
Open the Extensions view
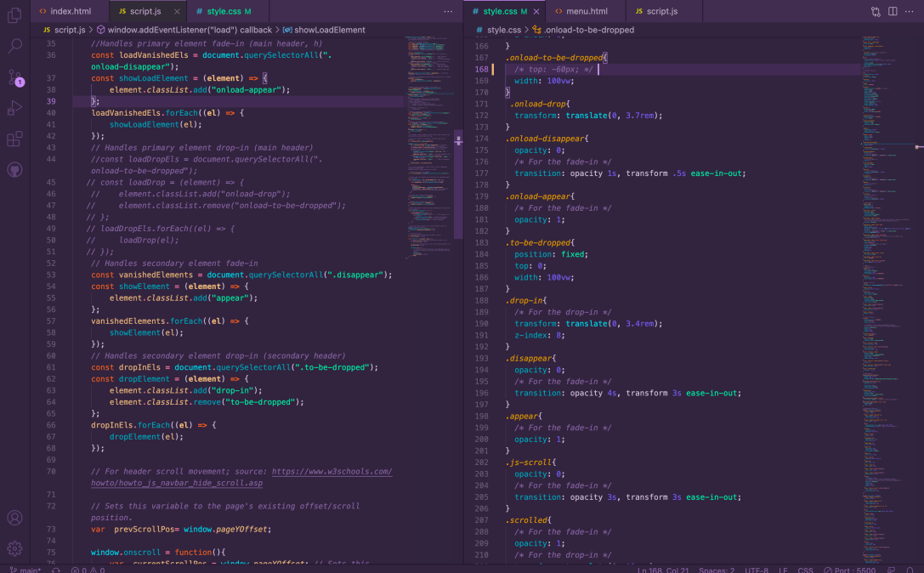[x=14, y=139]
